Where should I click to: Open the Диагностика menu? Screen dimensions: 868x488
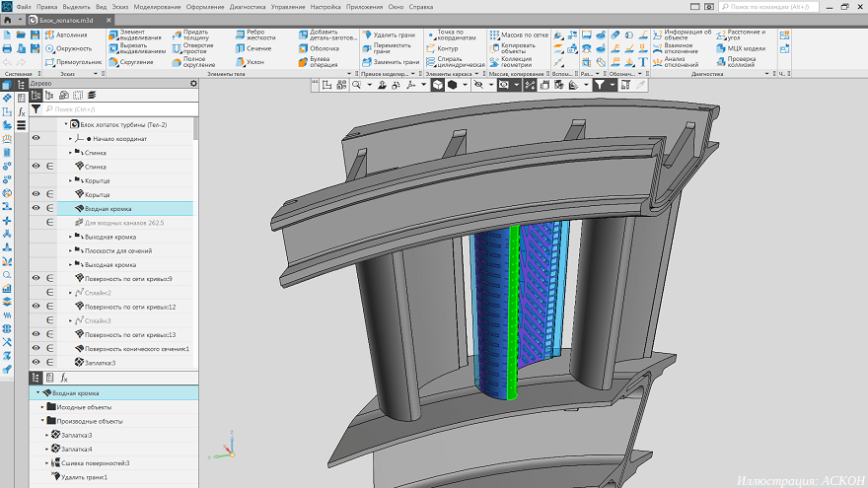[x=247, y=7]
